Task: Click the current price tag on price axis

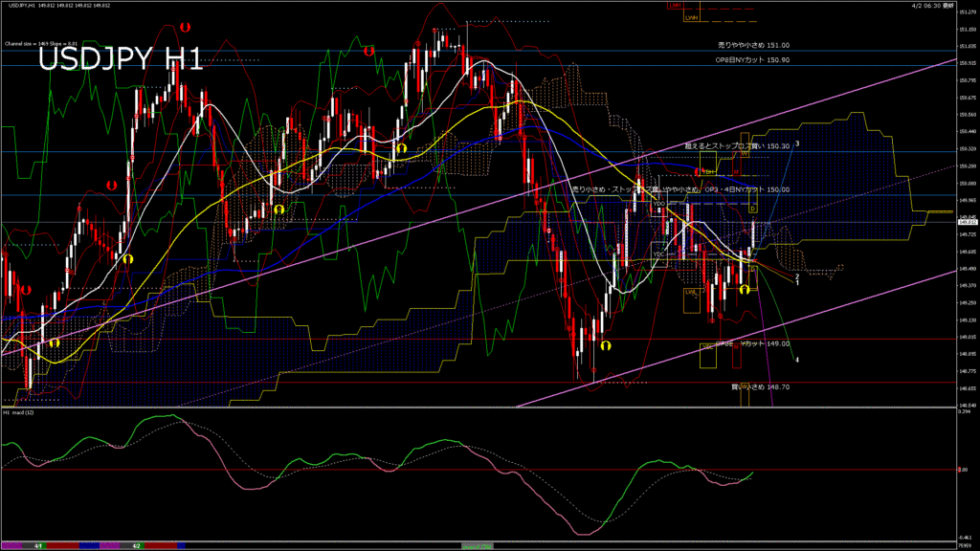Action: click(x=967, y=223)
